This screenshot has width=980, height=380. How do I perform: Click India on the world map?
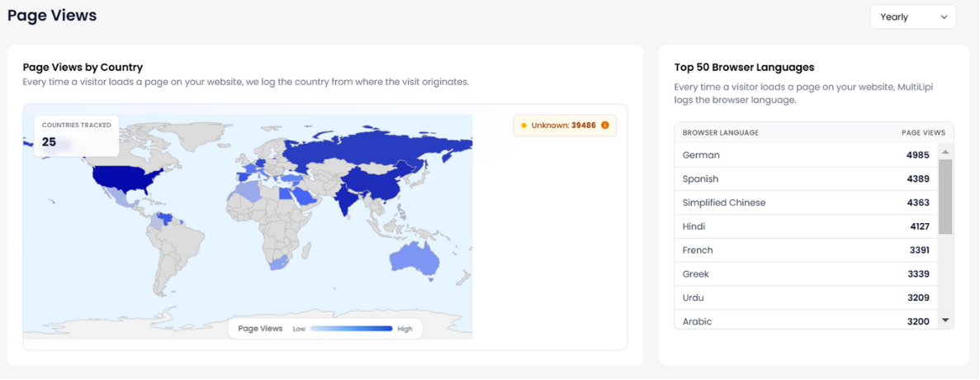(x=343, y=202)
